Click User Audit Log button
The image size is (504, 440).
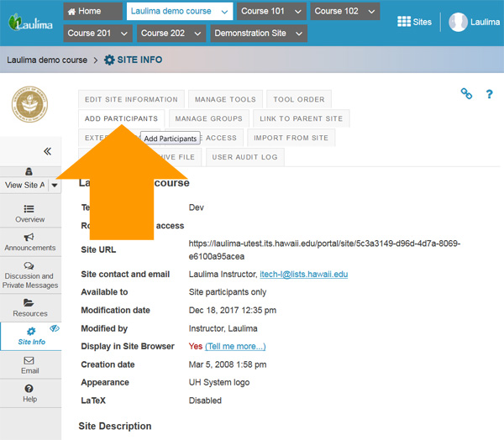[244, 157]
